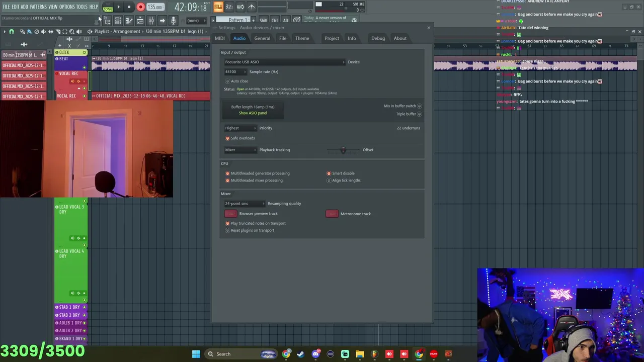Click the OFFICIAL MIX VOCAL REC audio clip

150,96
